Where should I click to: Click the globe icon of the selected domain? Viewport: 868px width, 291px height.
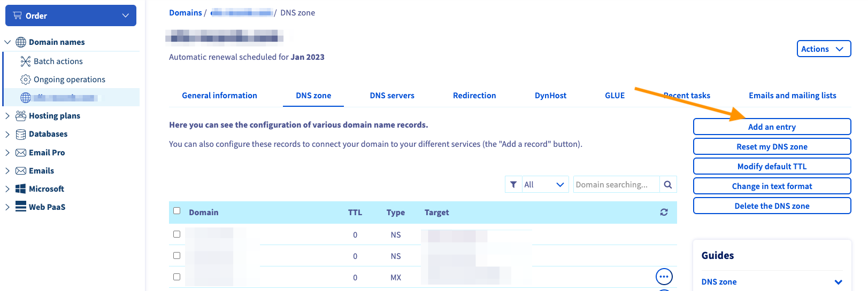pyautogui.click(x=25, y=98)
